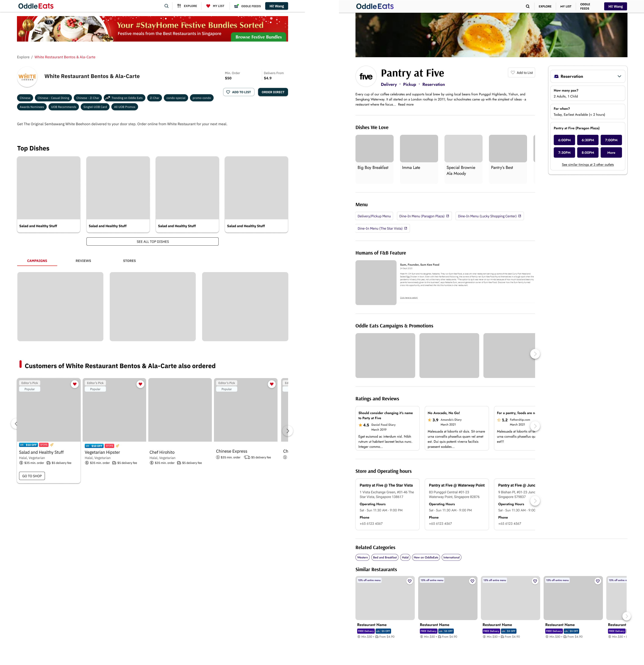The height and width of the screenshot is (665, 644).
Task: Click Trending on Oddle Eats tag icon
Action: pyautogui.click(x=107, y=98)
